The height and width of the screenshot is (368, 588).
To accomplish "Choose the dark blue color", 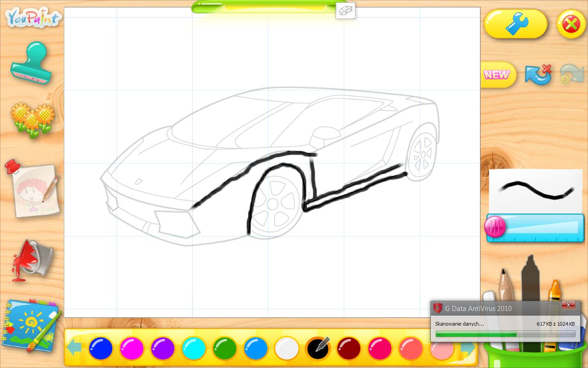I will [101, 348].
